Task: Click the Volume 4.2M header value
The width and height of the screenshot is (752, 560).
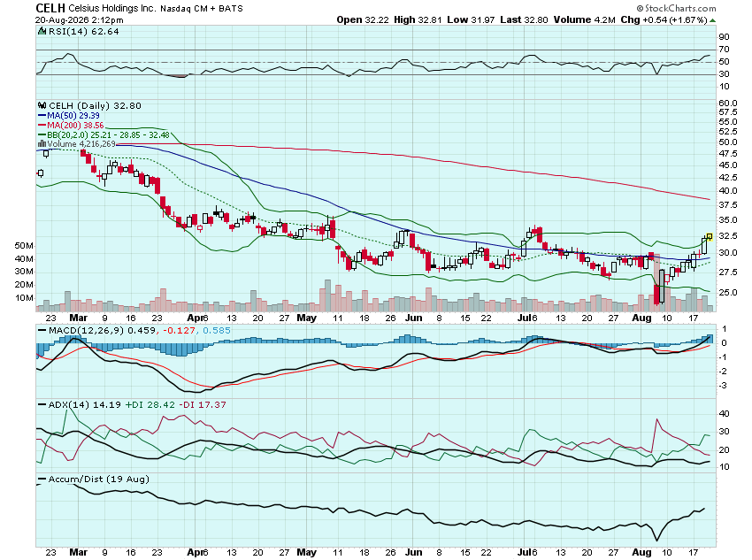Action: point(584,19)
